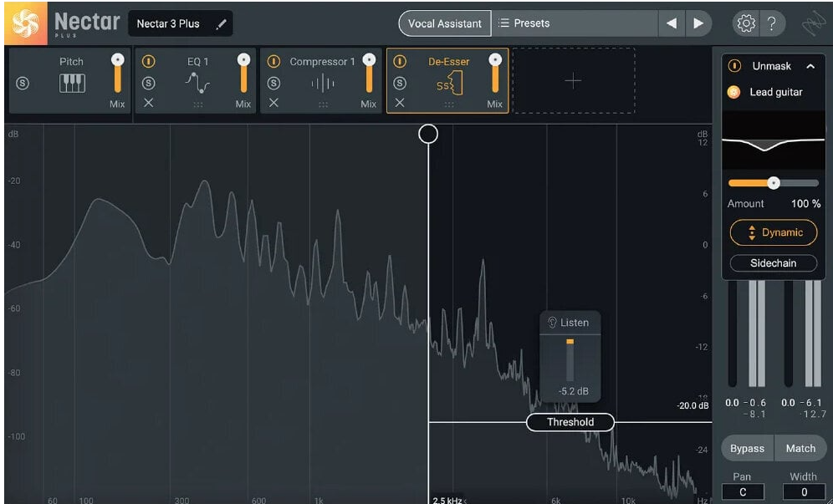Open the Vocal Assistant
The width and height of the screenshot is (833, 504).
444,23
